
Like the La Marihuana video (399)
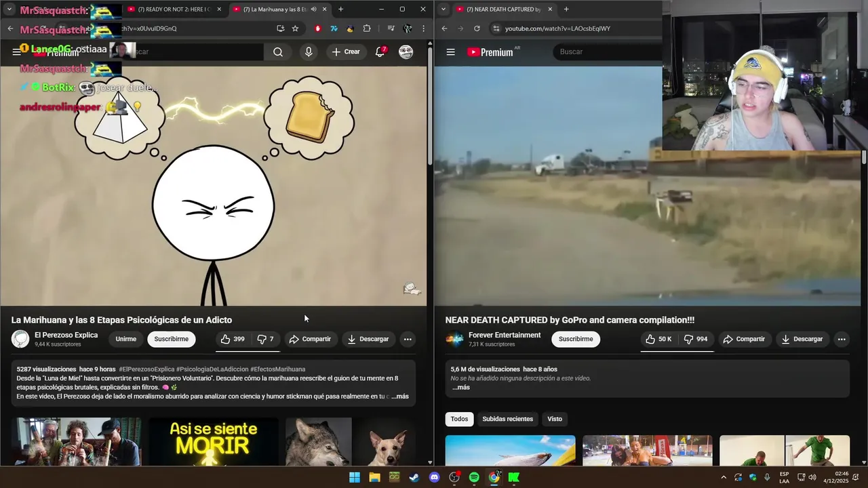tap(232, 339)
